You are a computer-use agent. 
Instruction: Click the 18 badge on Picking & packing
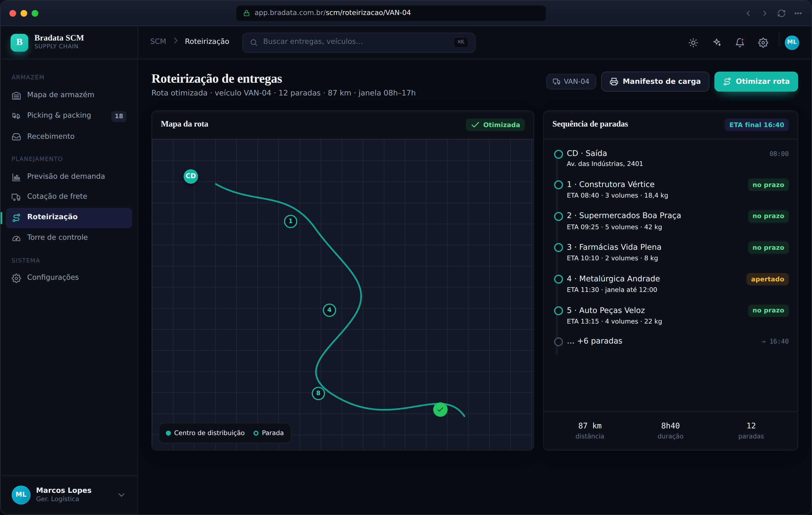(119, 116)
